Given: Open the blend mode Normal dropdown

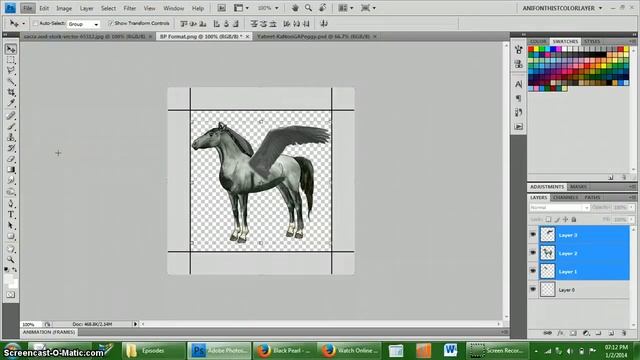Looking at the screenshot, I should 559,208.
